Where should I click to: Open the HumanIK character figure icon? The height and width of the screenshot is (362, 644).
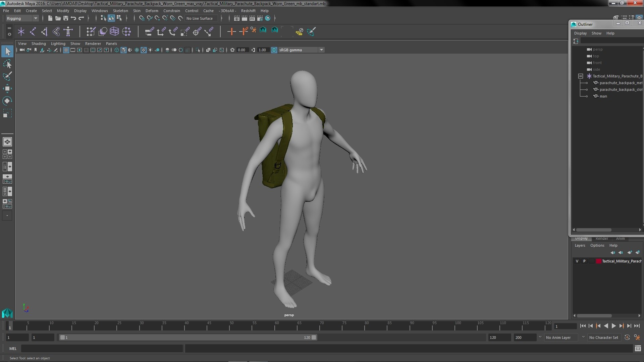coord(68,32)
